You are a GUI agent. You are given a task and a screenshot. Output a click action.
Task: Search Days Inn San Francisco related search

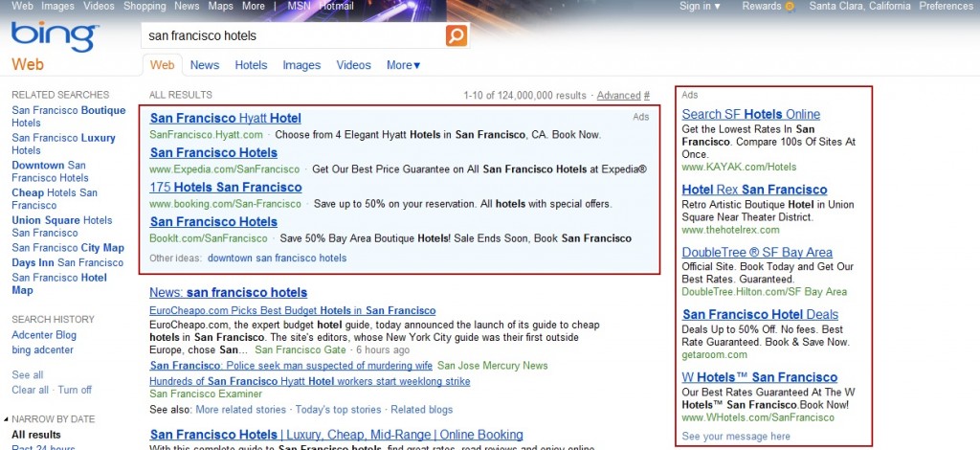[x=68, y=262]
